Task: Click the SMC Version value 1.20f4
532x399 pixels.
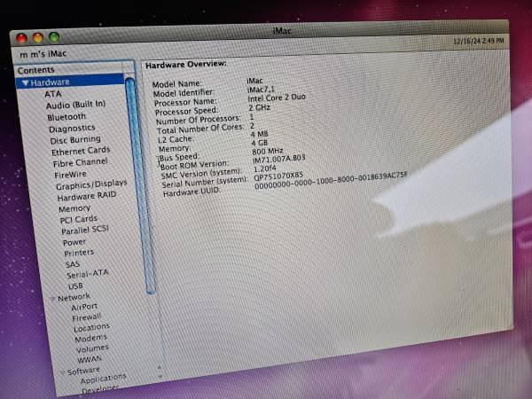Action: (264, 168)
